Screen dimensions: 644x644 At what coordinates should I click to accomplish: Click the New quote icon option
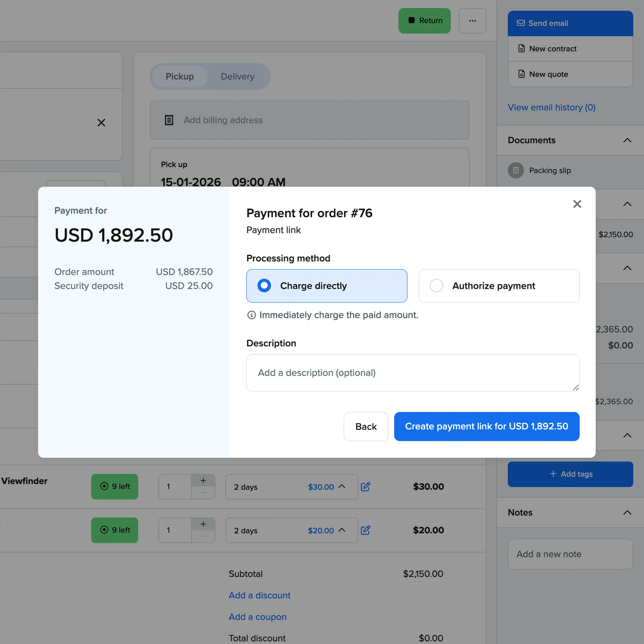tap(521, 74)
